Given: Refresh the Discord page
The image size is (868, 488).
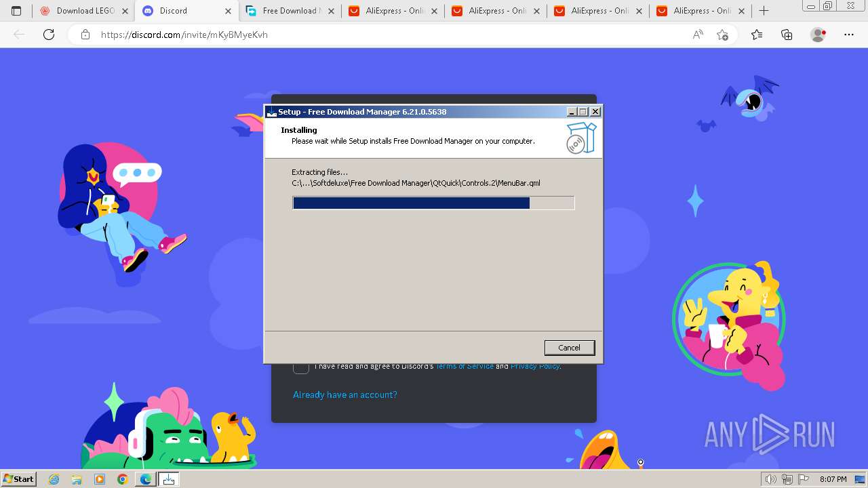Looking at the screenshot, I should 49,35.
